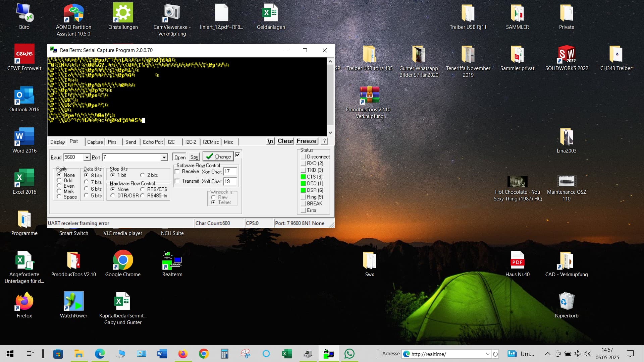This screenshot has height=362, width=644.
Task: Expand the Port number dropdown
Action: click(x=164, y=157)
